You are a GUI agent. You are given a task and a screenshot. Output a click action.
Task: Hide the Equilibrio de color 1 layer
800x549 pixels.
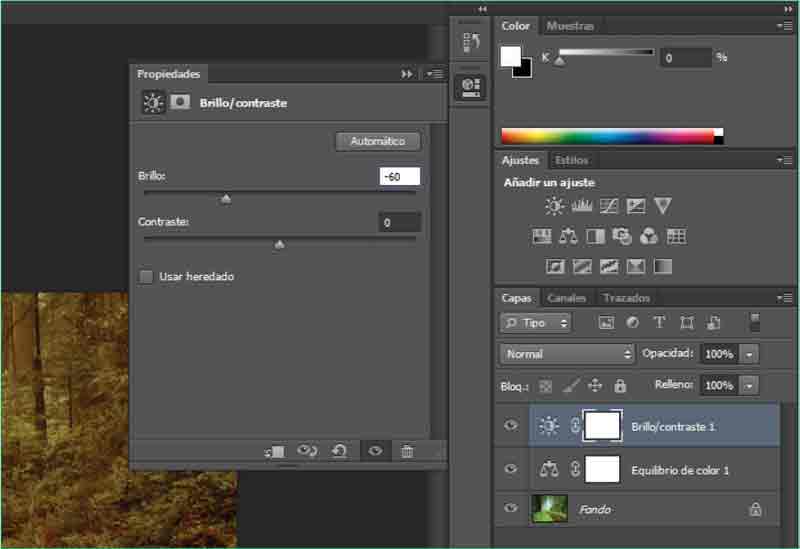511,469
